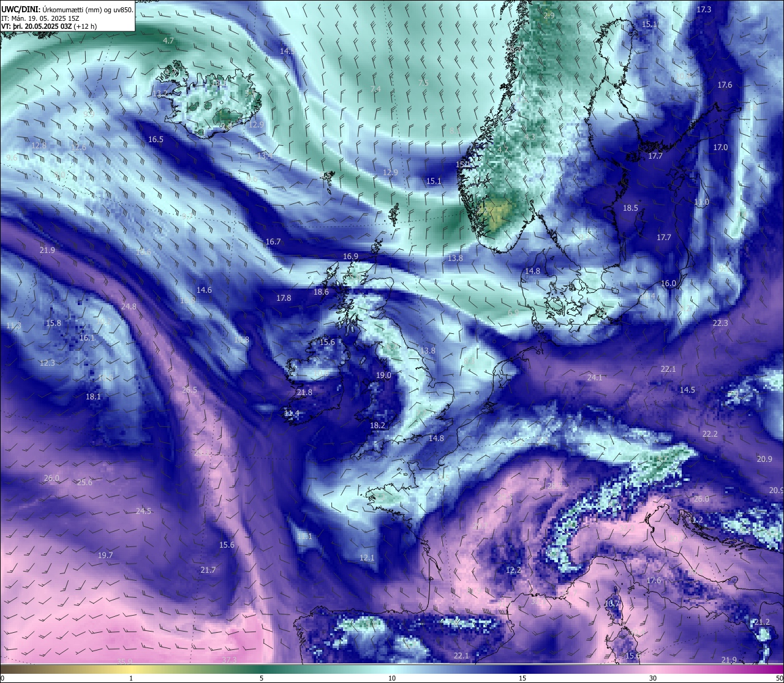The width and height of the screenshot is (784, 683).
Task: Click the 18.2 value on the map
Action: pyautogui.click(x=377, y=426)
